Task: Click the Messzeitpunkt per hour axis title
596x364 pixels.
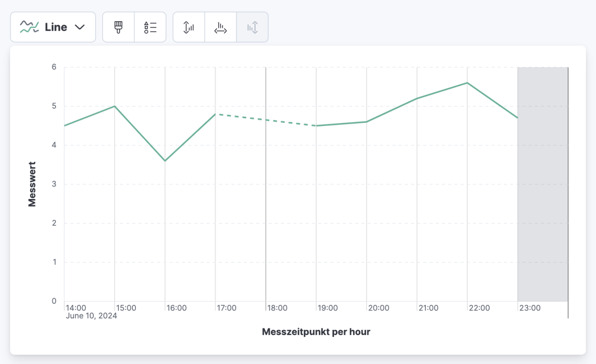Action: [315, 331]
